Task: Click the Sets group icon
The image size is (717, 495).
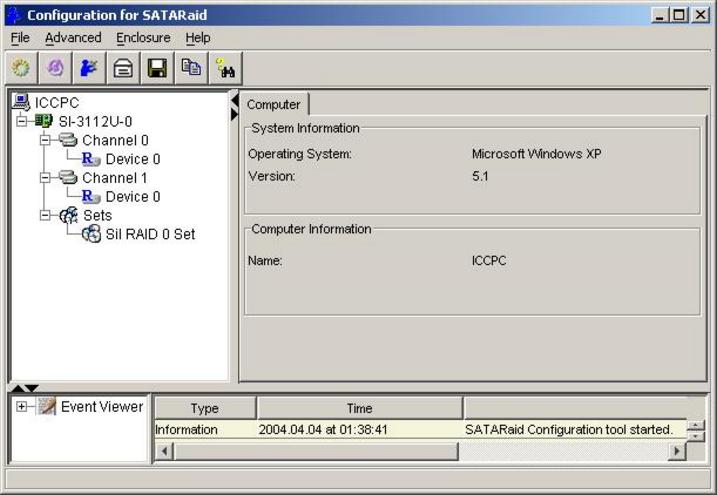Action: [x=69, y=215]
